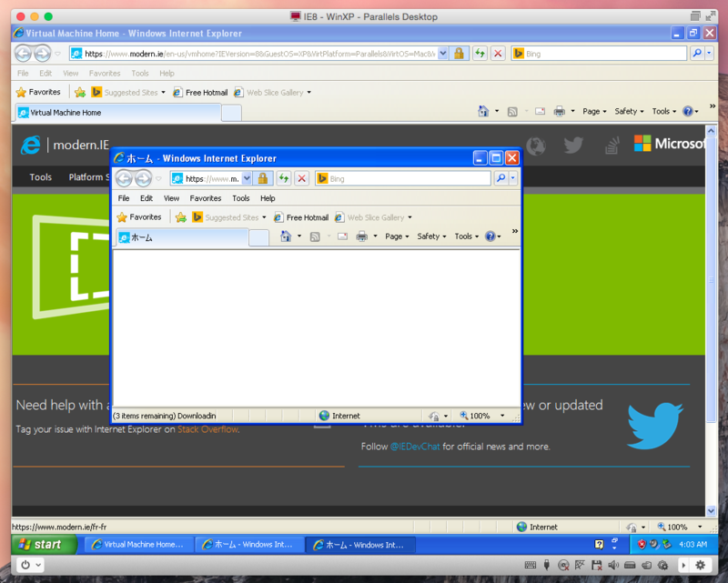The height and width of the screenshot is (583, 728).
Task: Click the Bing search magnifier icon
Action: [x=500, y=178]
